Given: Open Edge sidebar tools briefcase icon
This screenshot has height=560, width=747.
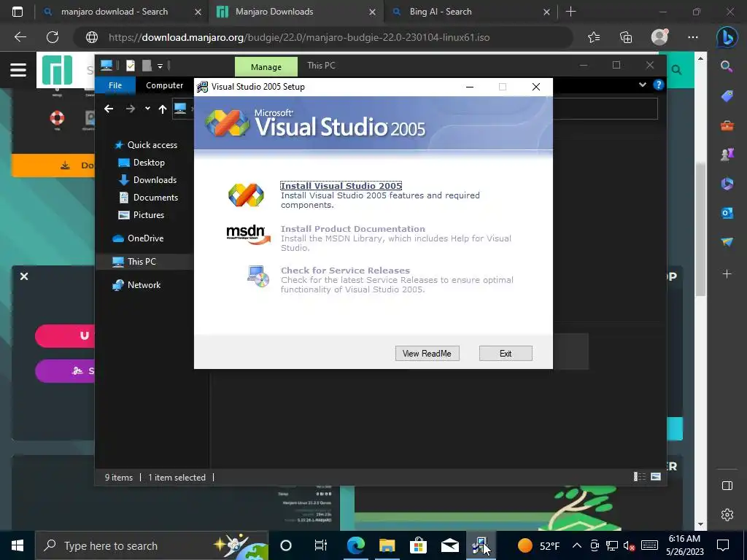Looking at the screenshot, I should tap(727, 125).
